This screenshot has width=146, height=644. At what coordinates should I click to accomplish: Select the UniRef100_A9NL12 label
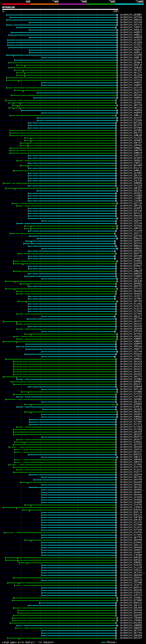pos(131,115)
